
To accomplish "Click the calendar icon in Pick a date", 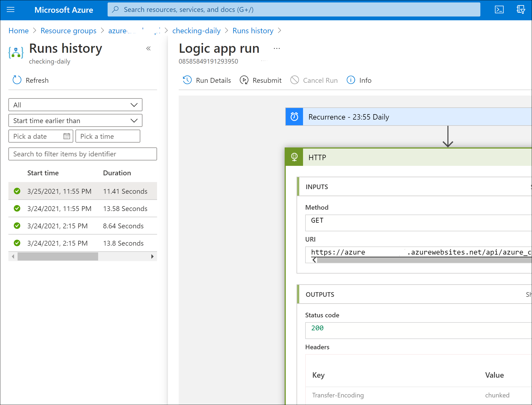I will [66, 136].
